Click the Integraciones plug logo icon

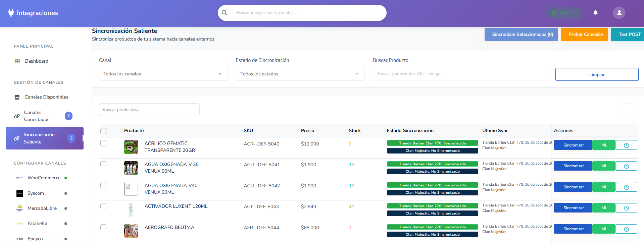click(x=11, y=13)
